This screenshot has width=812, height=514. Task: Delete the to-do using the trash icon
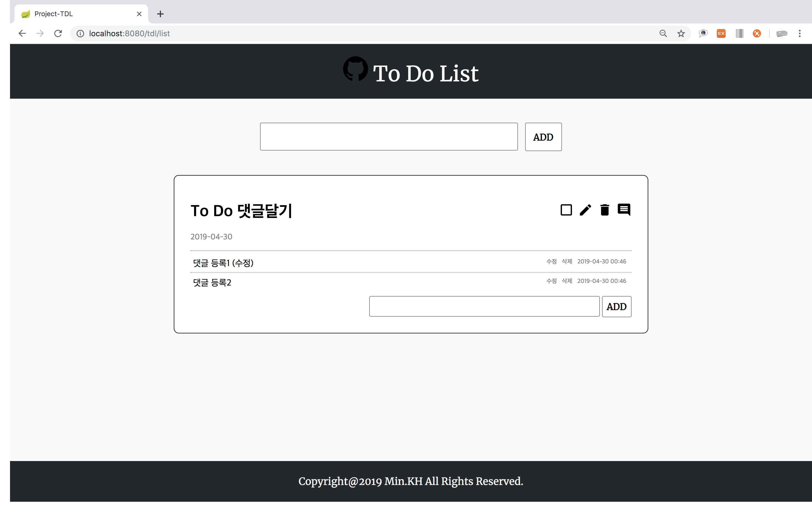click(x=605, y=210)
